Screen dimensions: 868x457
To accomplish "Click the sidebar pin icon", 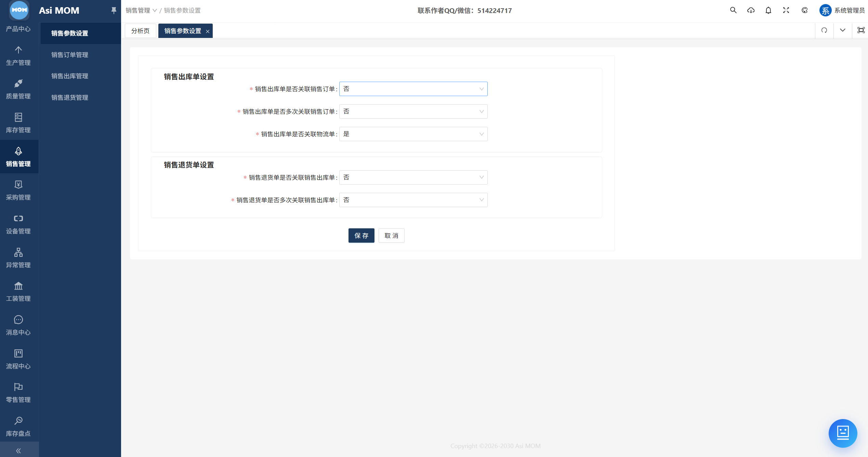I will (114, 10).
